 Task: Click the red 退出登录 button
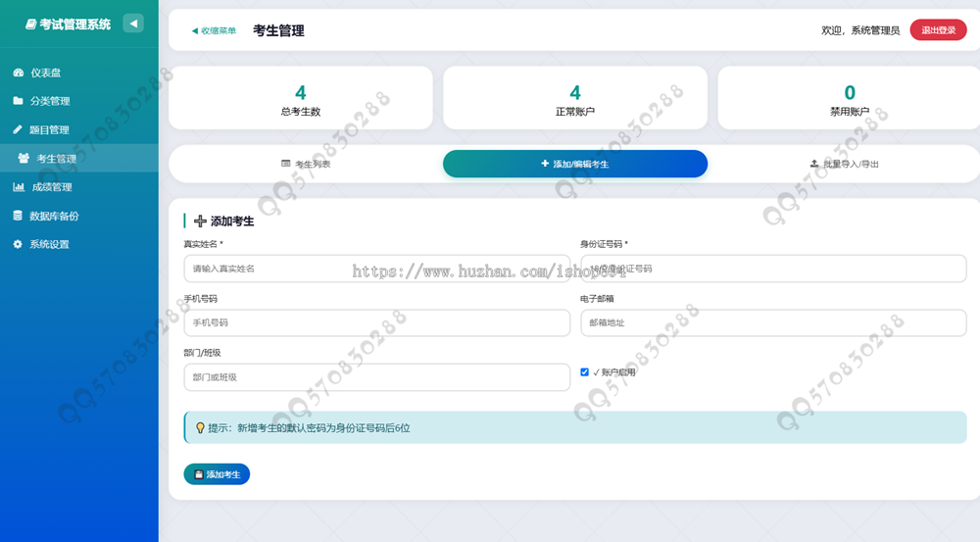pos(938,30)
